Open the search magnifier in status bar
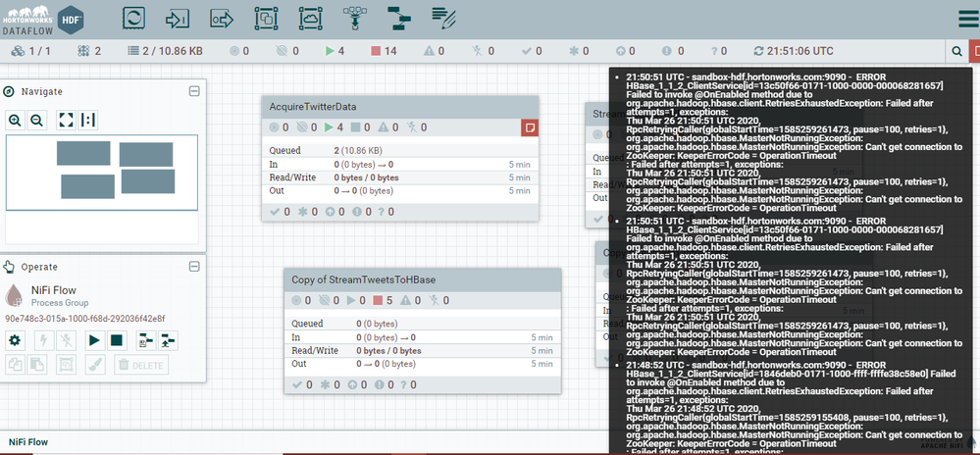Viewport: 980px width, 455px height. pyautogui.click(x=956, y=51)
